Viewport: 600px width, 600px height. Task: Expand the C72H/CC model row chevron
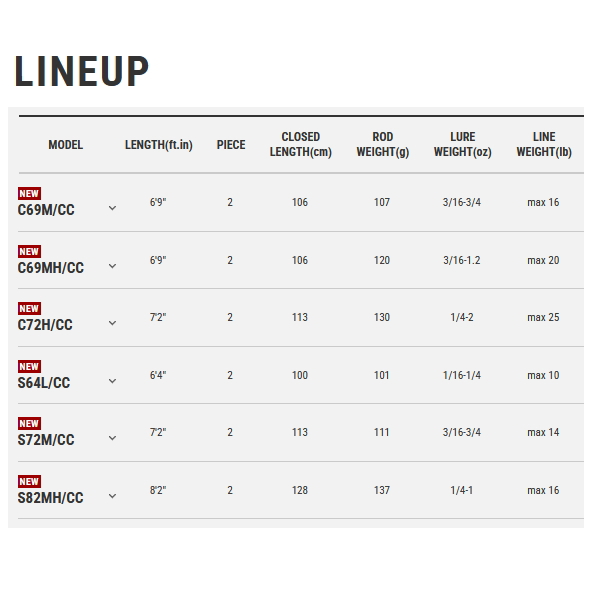(x=112, y=323)
